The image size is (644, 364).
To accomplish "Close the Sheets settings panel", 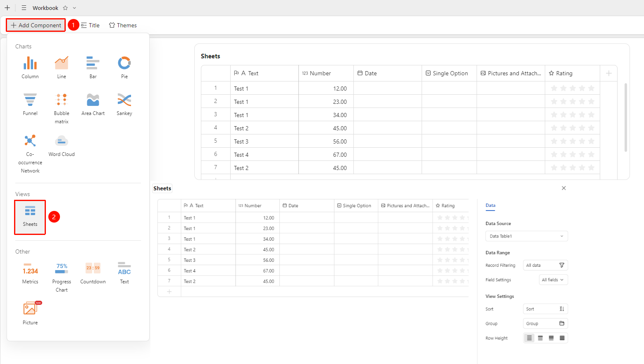I will coord(564,188).
